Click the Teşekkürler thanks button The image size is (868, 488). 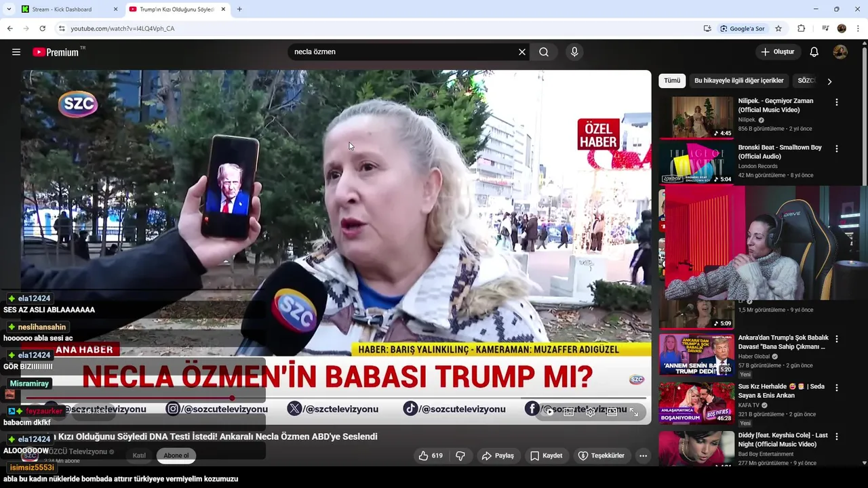coord(601,455)
